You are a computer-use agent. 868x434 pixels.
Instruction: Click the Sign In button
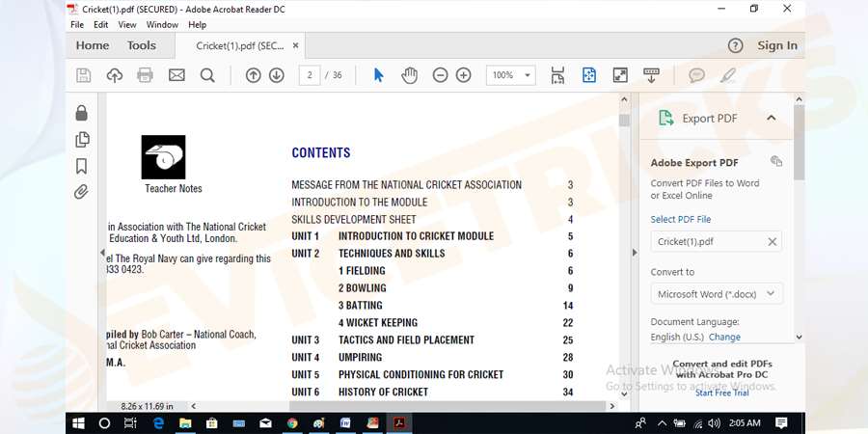tap(777, 45)
